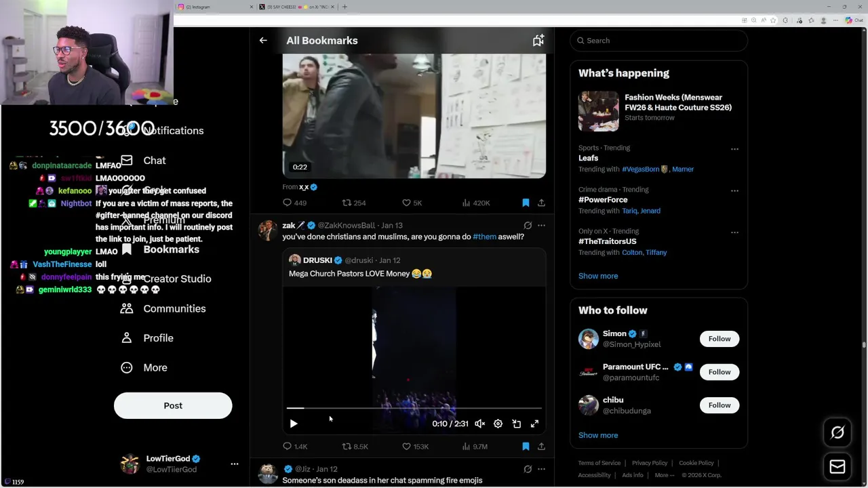Open Simon's profile avatar
Image resolution: width=868 pixels, height=488 pixels.
pyautogui.click(x=589, y=339)
